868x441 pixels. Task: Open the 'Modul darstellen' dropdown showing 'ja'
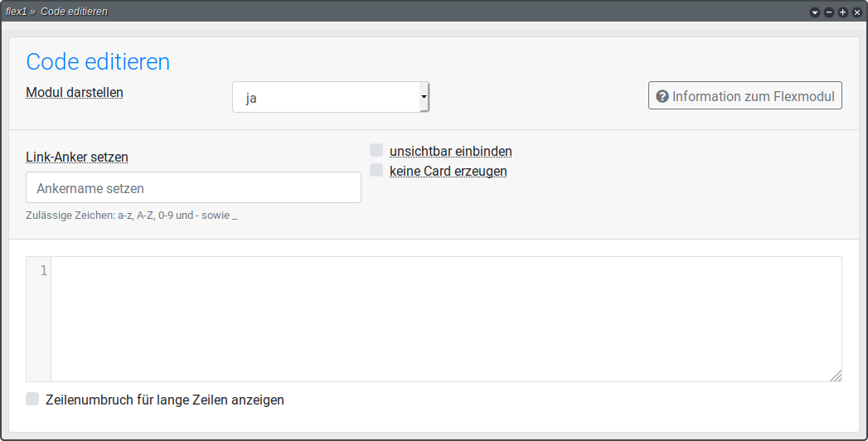click(x=330, y=97)
